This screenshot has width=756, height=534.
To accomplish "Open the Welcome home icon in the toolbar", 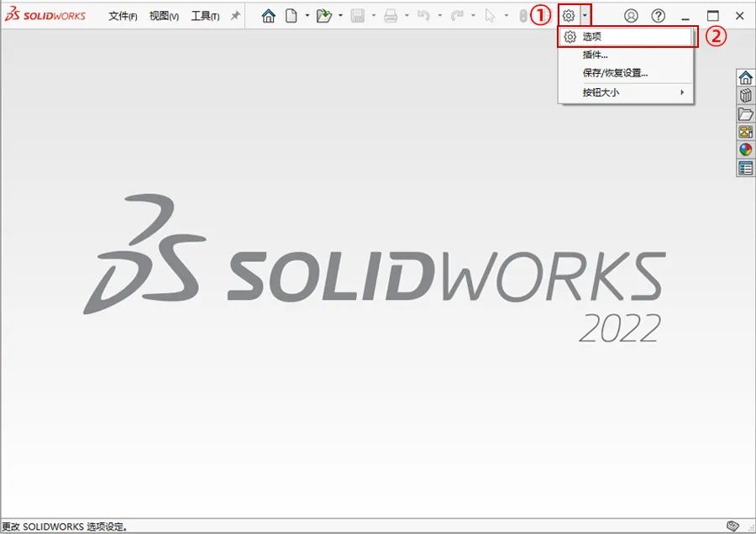I will click(x=269, y=16).
